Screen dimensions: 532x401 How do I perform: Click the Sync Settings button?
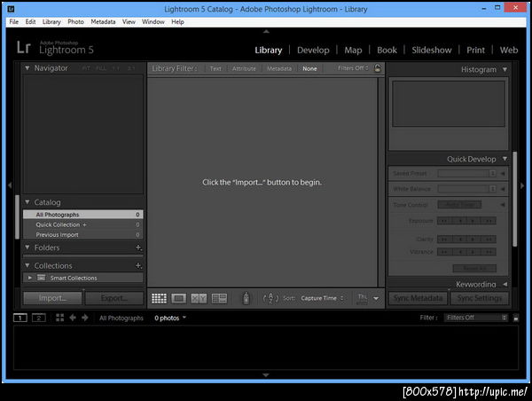tap(480, 298)
